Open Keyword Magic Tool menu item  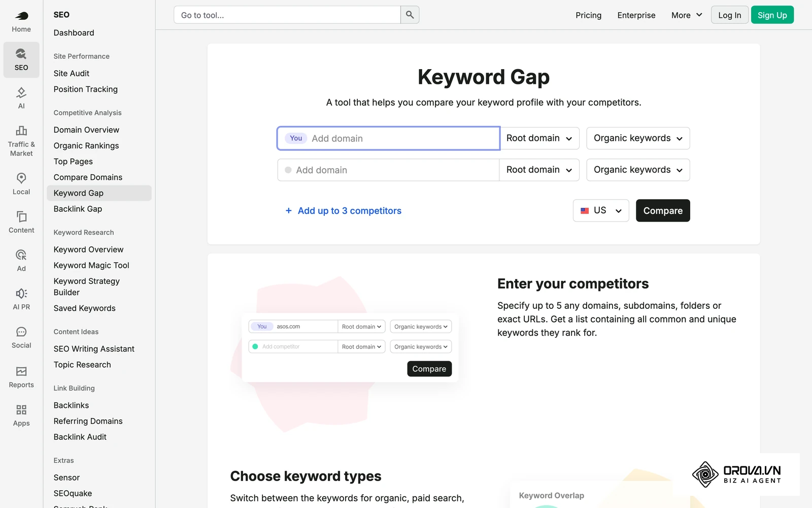(91, 265)
